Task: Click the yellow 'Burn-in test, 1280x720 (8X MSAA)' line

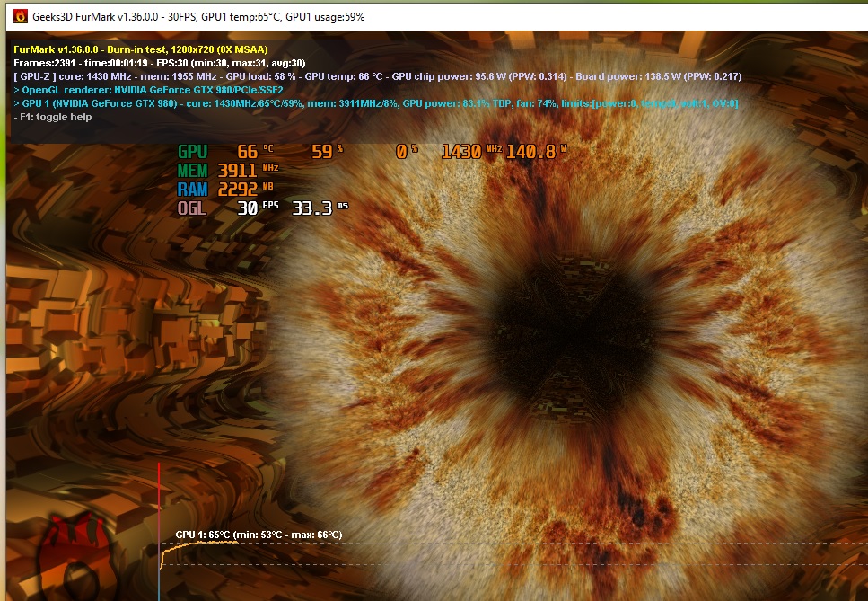Action: tap(141, 49)
